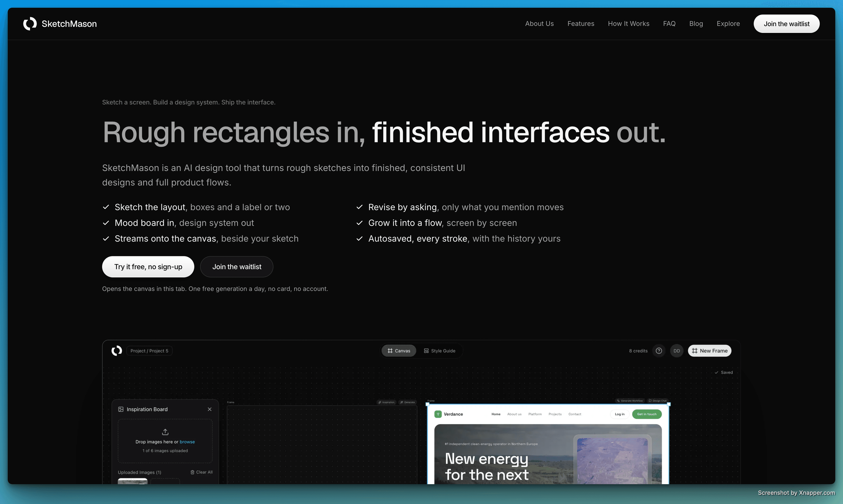
Task: Switch to the Canvas tab
Action: (x=399, y=351)
